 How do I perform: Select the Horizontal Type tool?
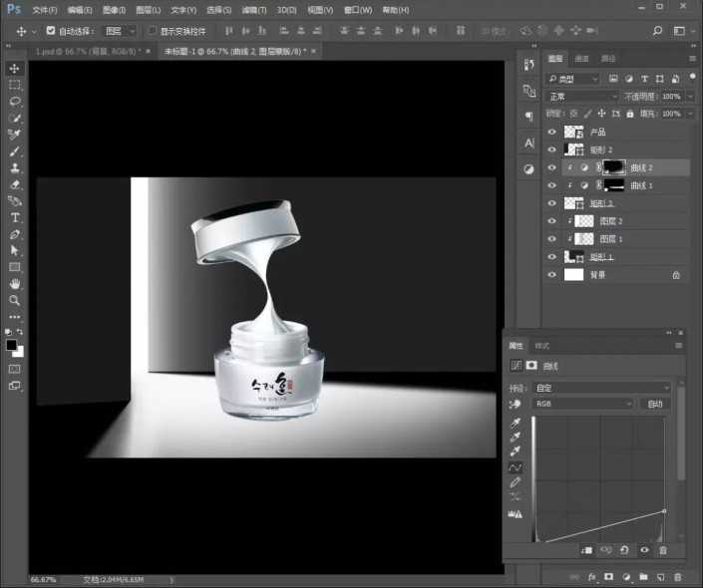[15, 217]
